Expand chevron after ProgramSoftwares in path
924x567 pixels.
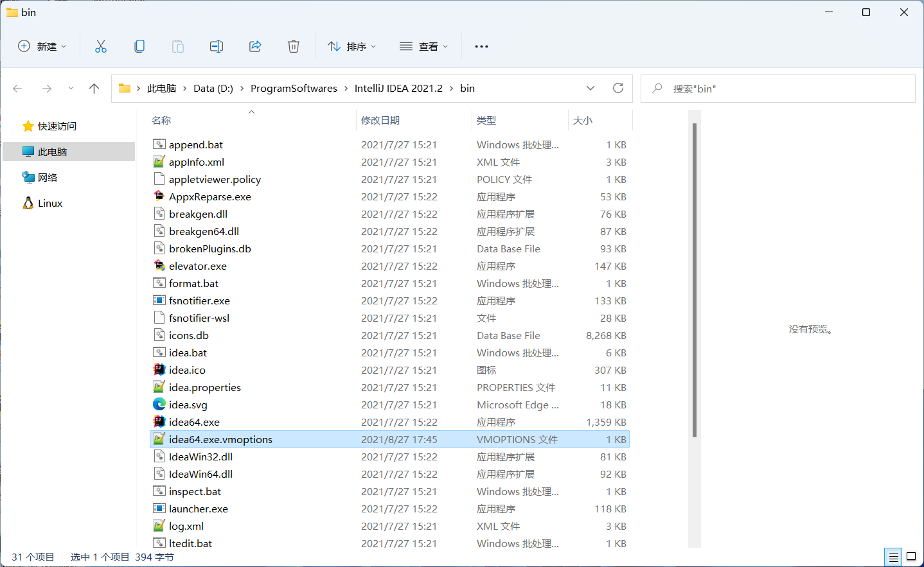tap(346, 89)
